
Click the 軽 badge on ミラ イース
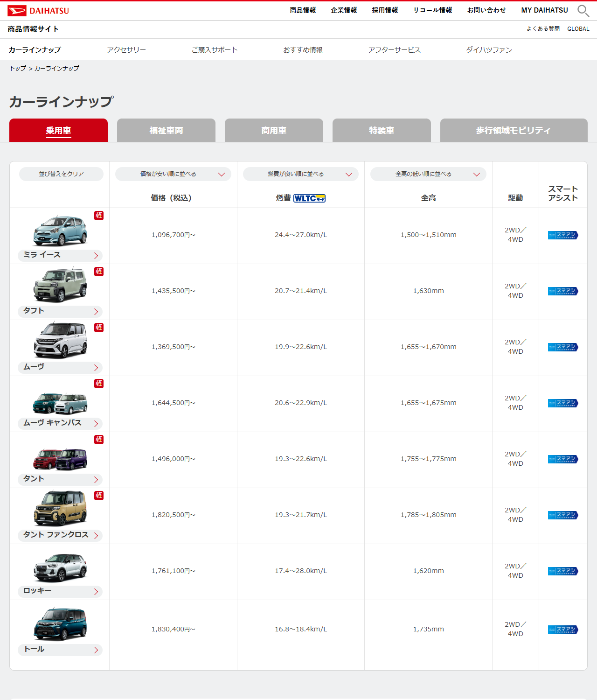click(x=99, y=215)
